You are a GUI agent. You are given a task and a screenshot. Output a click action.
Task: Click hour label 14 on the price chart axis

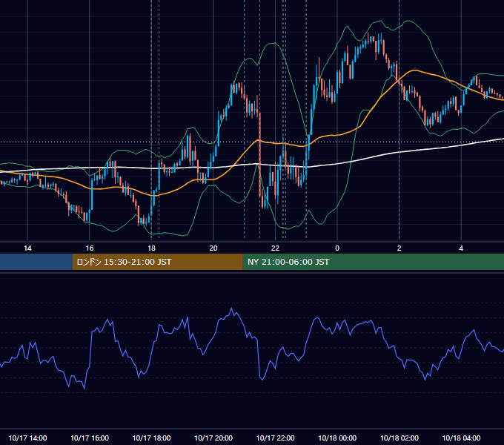[27, 248]
